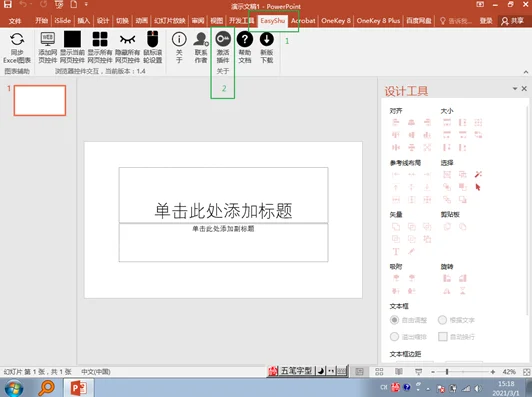532x397 pixels.
Task: Collapse the ribbon with the chevron
Action: pos(526,72)
